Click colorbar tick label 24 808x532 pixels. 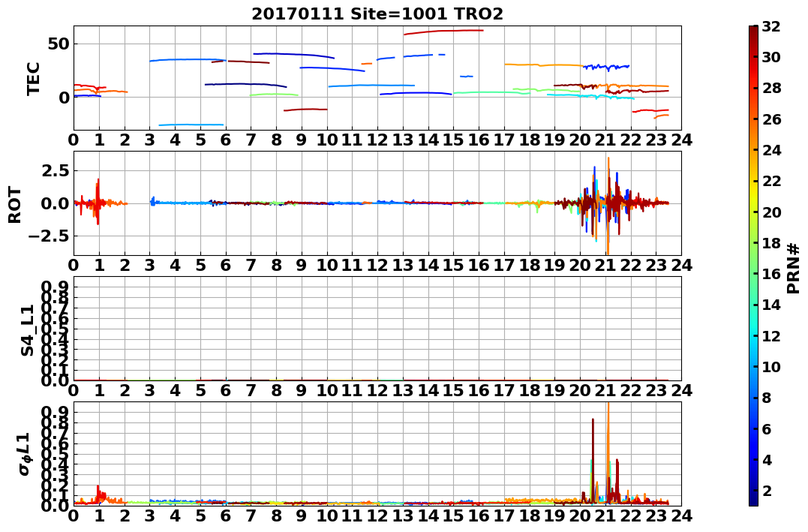pos(771,151)
